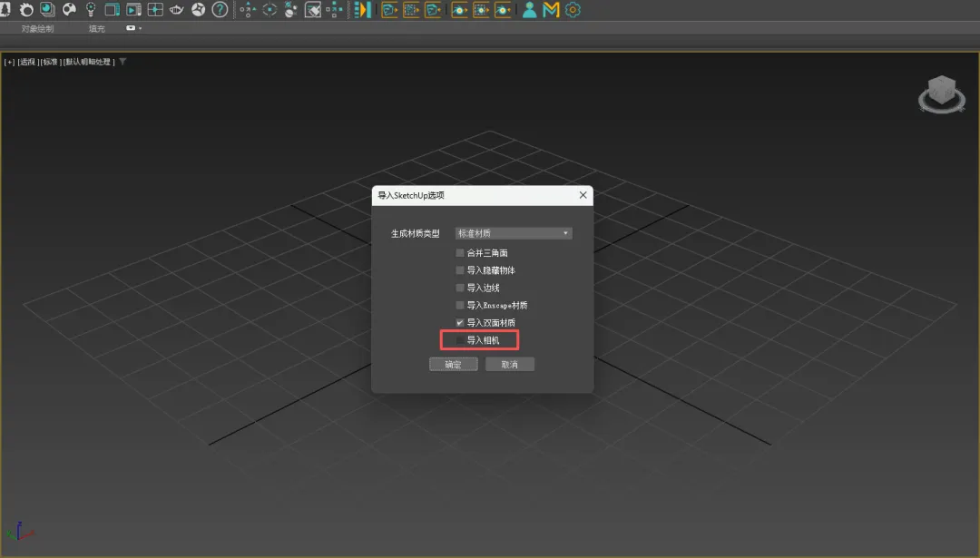Open the orange gear settings icon
The image size is (980, 558).
(573, 9)
